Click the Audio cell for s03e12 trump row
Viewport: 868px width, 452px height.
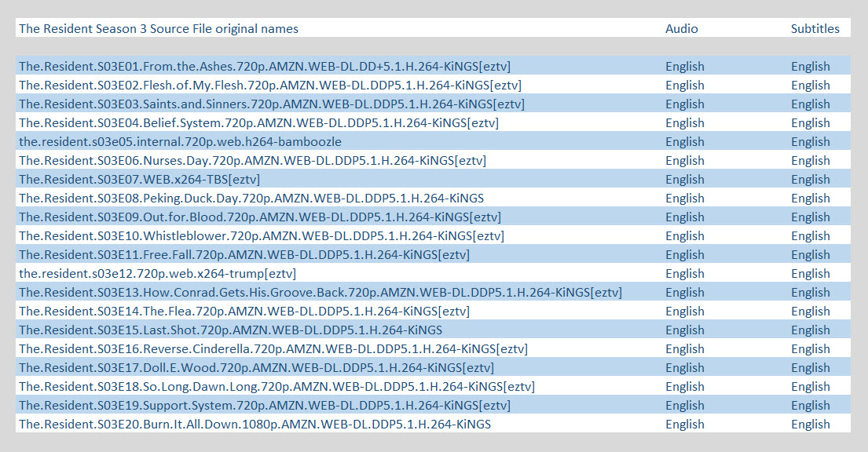(x=685, y=273)
